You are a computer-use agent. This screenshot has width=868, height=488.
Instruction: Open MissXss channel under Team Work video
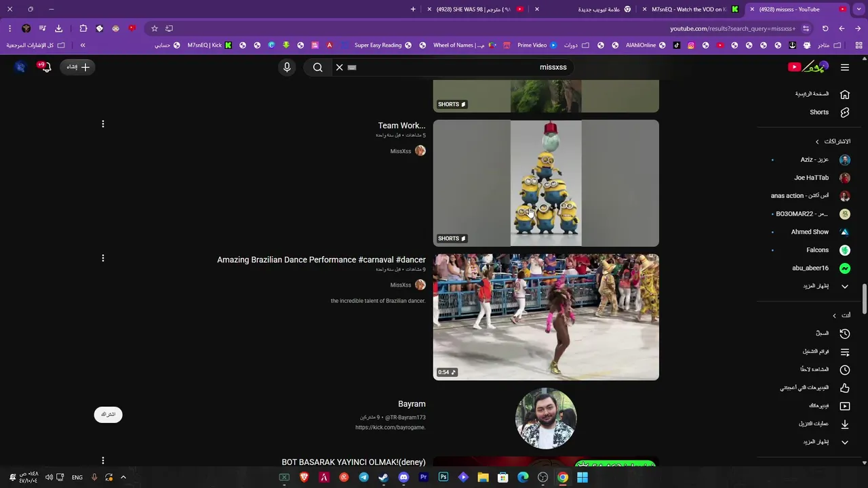pos(401,151)
